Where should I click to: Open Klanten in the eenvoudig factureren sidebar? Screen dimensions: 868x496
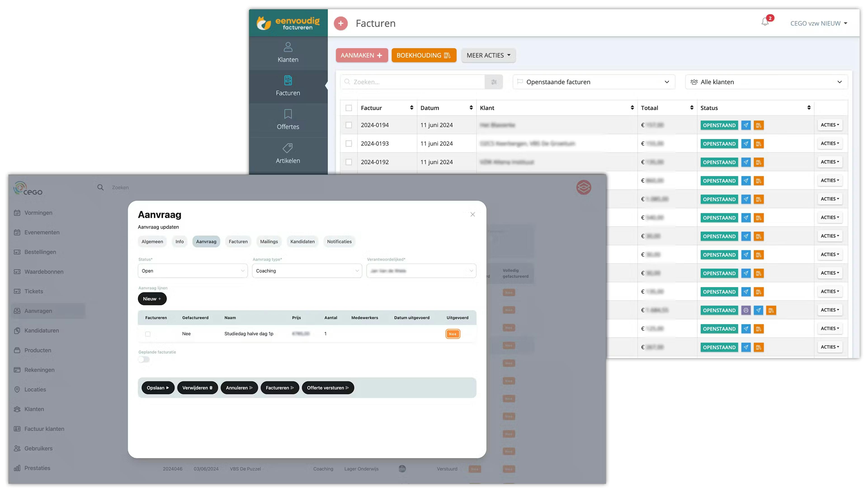coord(288,53)
